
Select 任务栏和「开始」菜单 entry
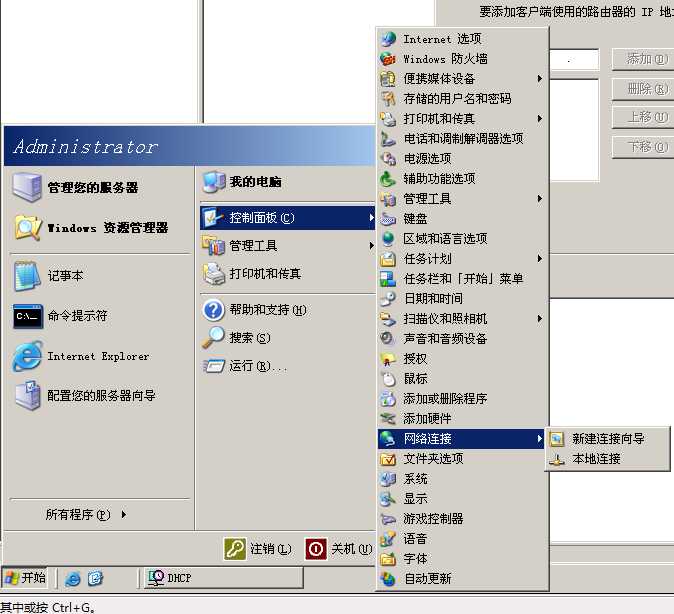pos(462,279)
